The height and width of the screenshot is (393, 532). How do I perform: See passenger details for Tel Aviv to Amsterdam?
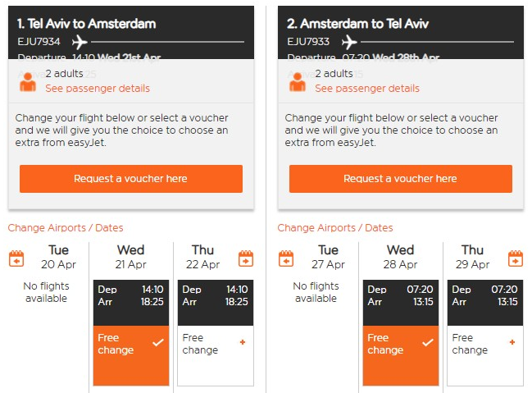pos(98,89)
